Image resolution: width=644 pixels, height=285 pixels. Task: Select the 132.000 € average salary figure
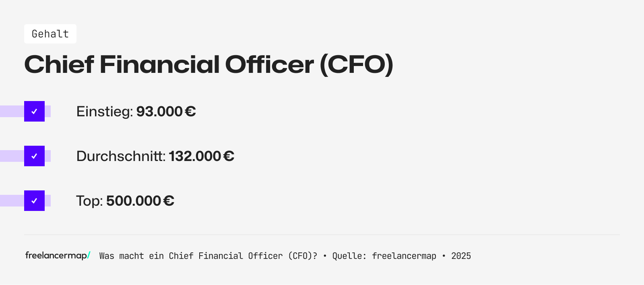pyautogui.click(x=201, y=156)
